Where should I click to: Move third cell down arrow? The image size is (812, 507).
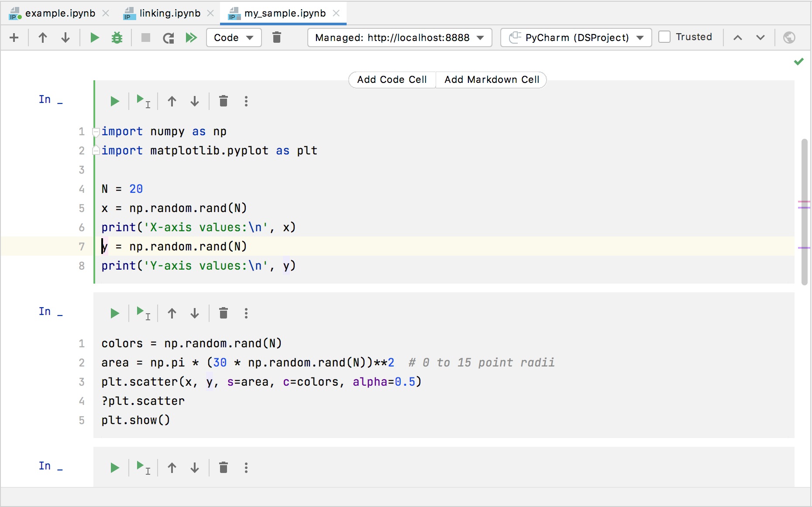tap(195, 468)
